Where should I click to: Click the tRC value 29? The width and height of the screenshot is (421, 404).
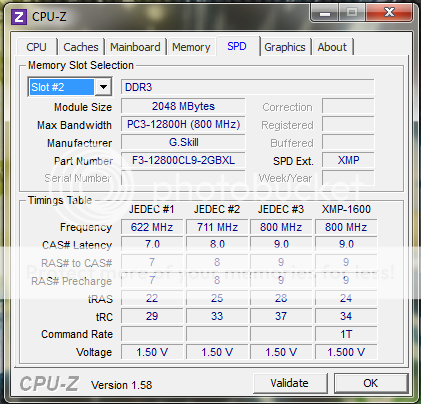pos(152,316)
